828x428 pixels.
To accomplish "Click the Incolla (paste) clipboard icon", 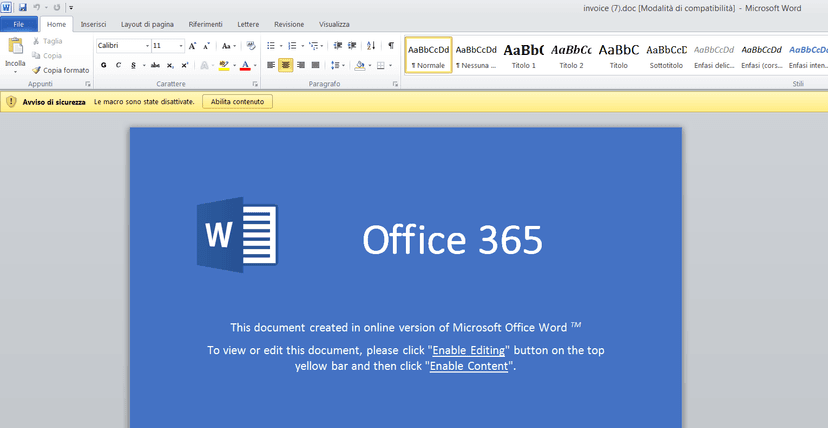I will coord(15,47).
